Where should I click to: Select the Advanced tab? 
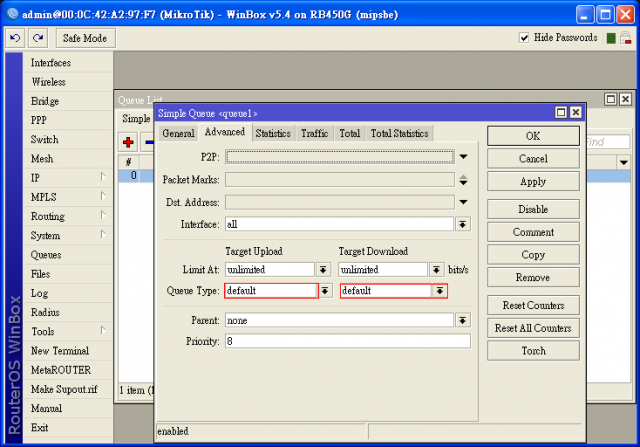pos(225,132)
